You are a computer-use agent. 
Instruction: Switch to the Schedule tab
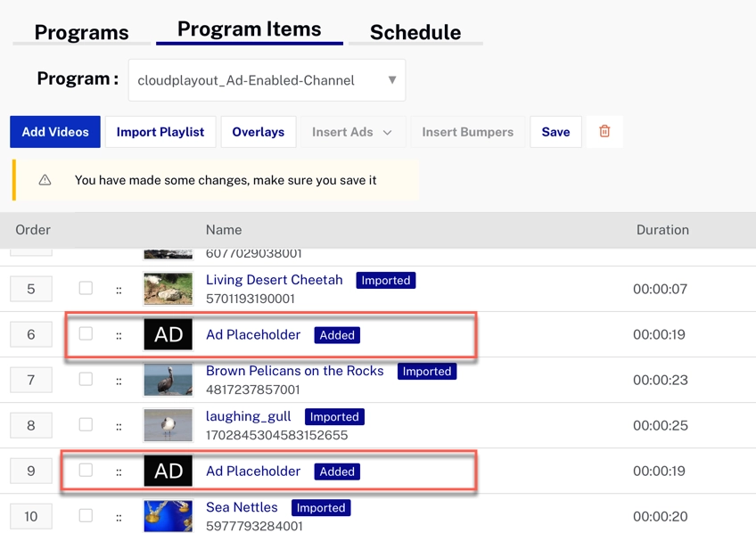click(415, 32)
